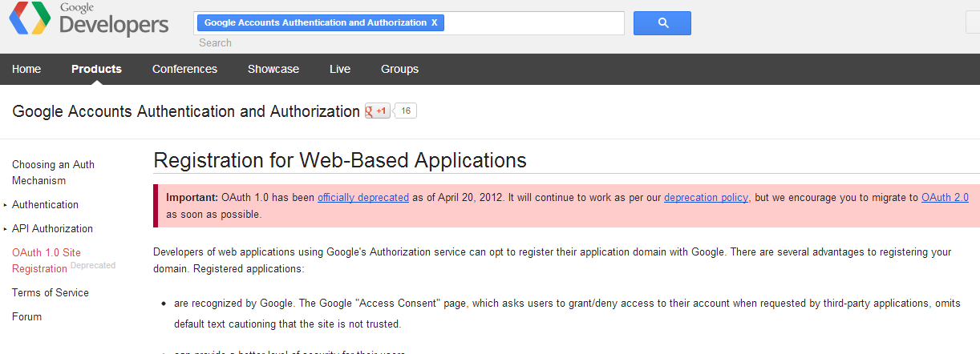The image size is (980, 354).
Task: Expand the API Authorization sidebar arrow
Action: pos(5,229)
